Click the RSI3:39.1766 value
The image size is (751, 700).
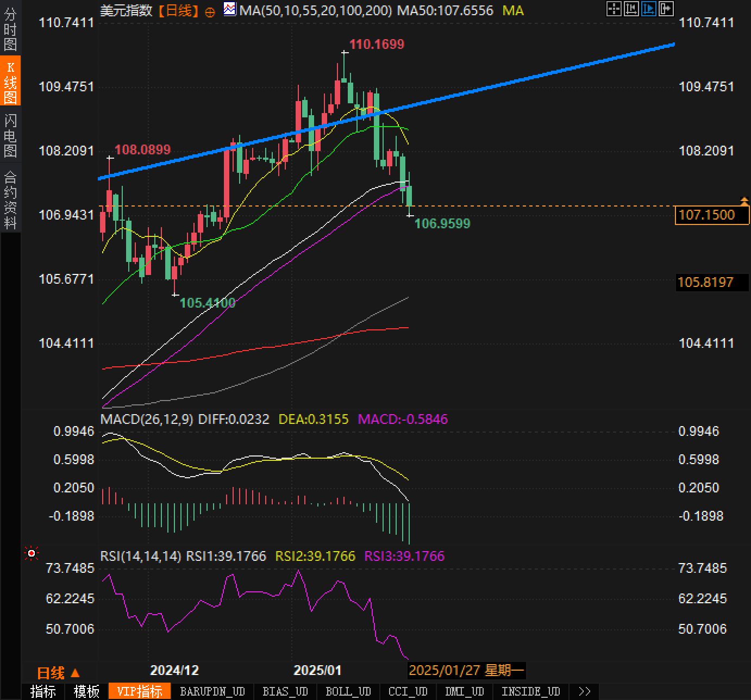pyautogui.click(x=404, y=556)
